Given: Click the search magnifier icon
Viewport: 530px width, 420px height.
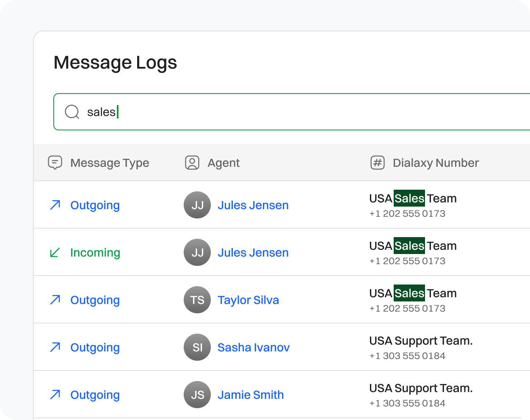Looking at the screenshot, I should point(72,112).
